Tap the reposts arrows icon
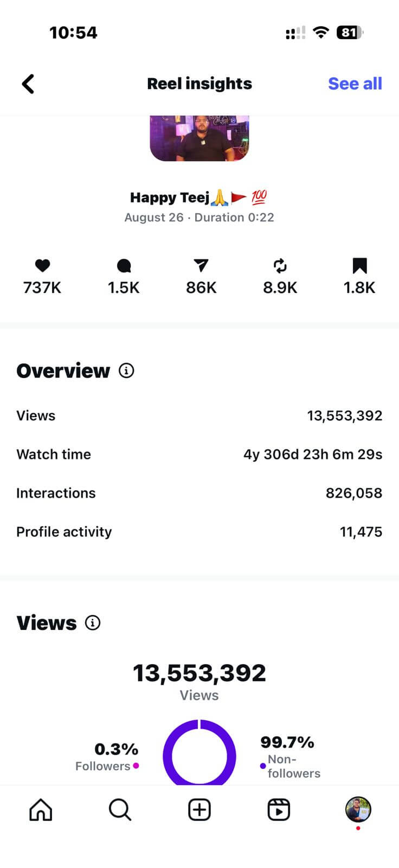The width and height of the screenshot is (399, 868). [280, 265]
